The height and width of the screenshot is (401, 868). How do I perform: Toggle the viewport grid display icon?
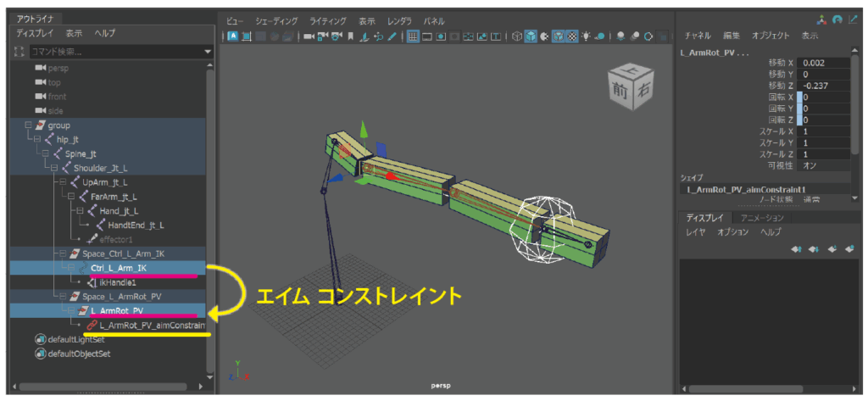pos(413,36)
